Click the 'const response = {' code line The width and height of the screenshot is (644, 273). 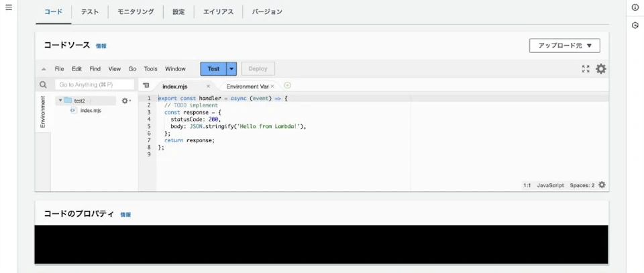[193, 112]
